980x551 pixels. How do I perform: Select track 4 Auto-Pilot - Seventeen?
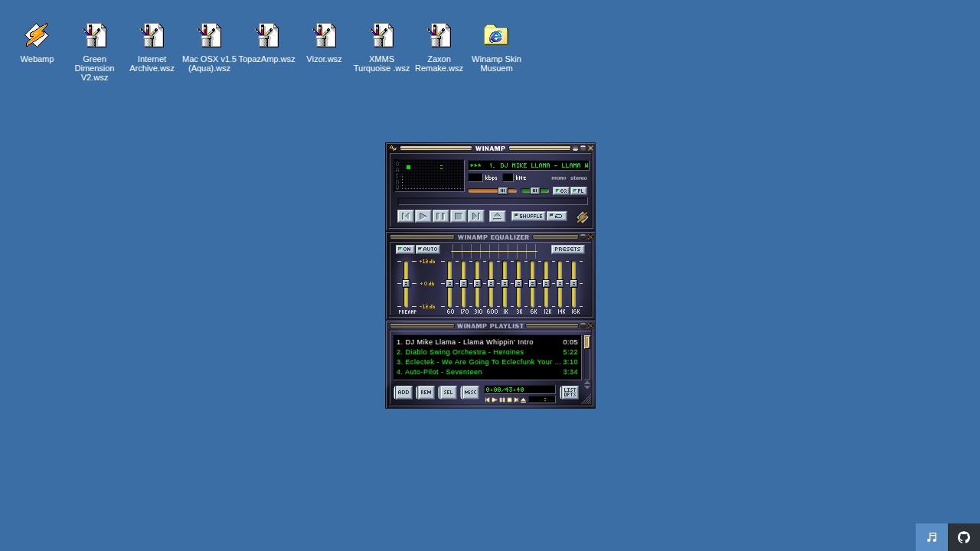point(487,372)
